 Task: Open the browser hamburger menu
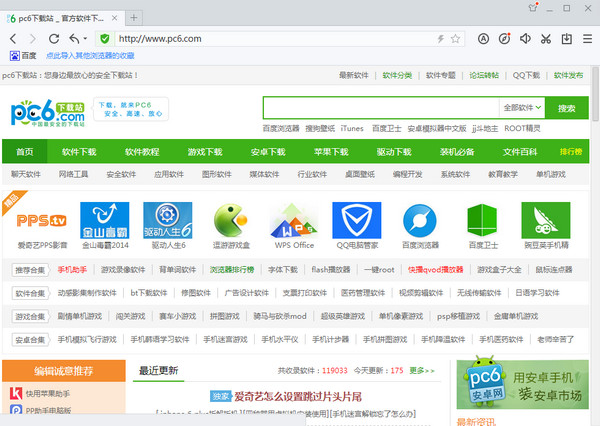click(588, 39)
